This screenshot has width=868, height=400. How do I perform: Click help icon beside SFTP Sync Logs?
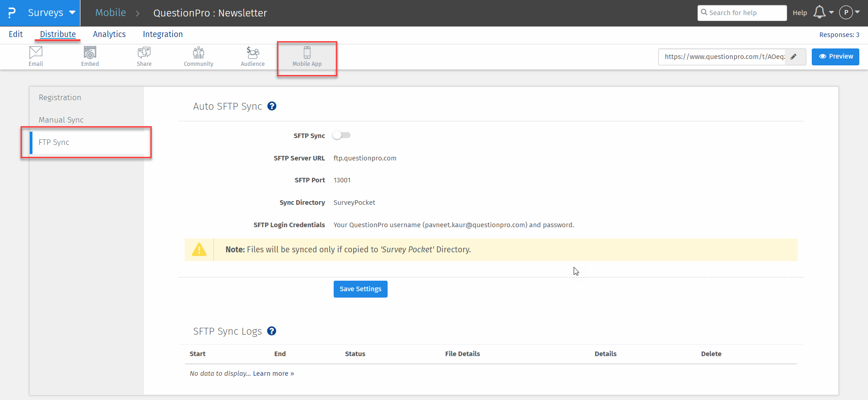point(272,331)
